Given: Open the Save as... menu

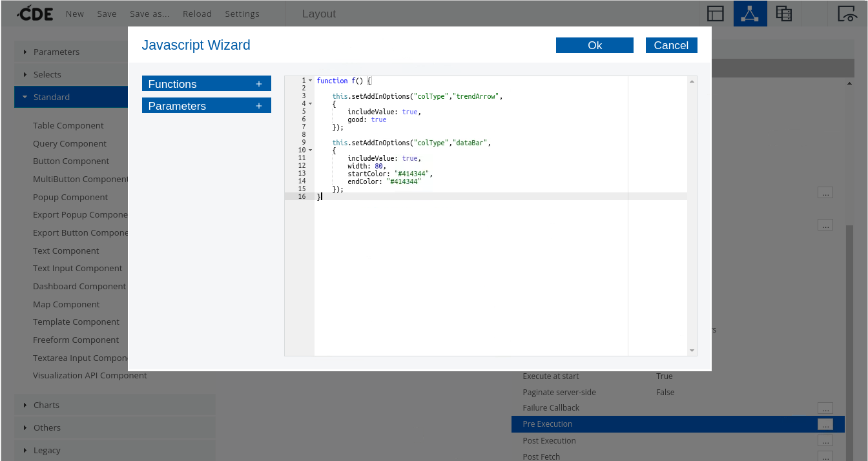Looking at the screenshot, I should point(149,14).
